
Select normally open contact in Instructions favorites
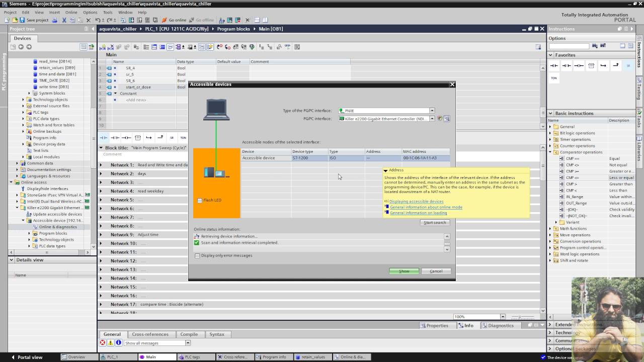[x=554, y=65]
